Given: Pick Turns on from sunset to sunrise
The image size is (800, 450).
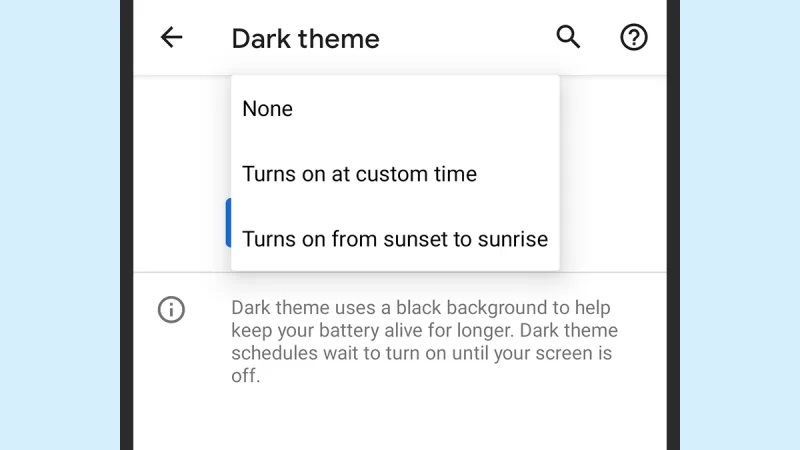Looking at the screenshot, I should 394,239.
